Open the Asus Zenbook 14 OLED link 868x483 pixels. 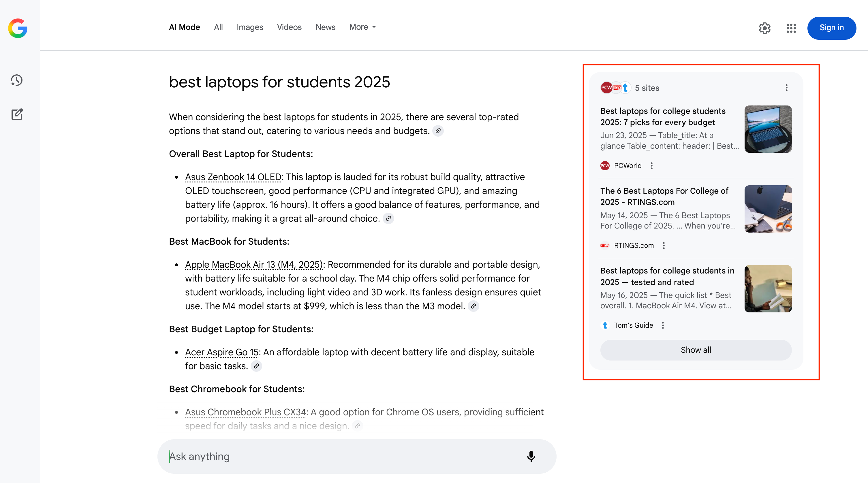coord(233,177)
